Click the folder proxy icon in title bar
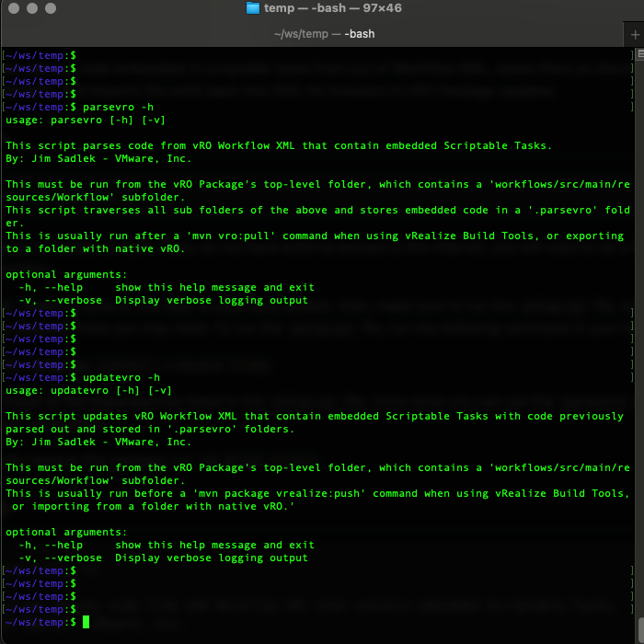The width and height of the screenshot is (644, 644). click(253, 8)
